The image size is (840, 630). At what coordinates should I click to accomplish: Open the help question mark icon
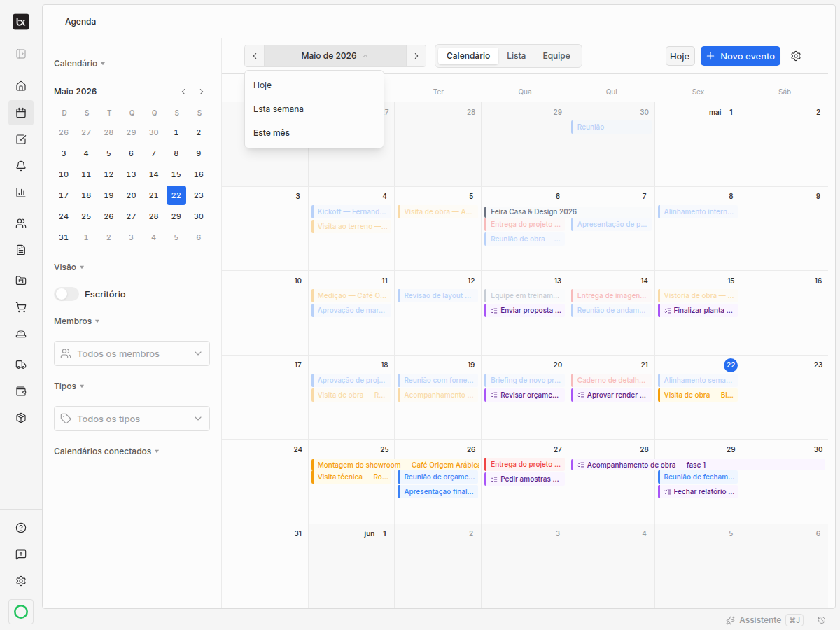pyautogui.click(x=21, y=528)
